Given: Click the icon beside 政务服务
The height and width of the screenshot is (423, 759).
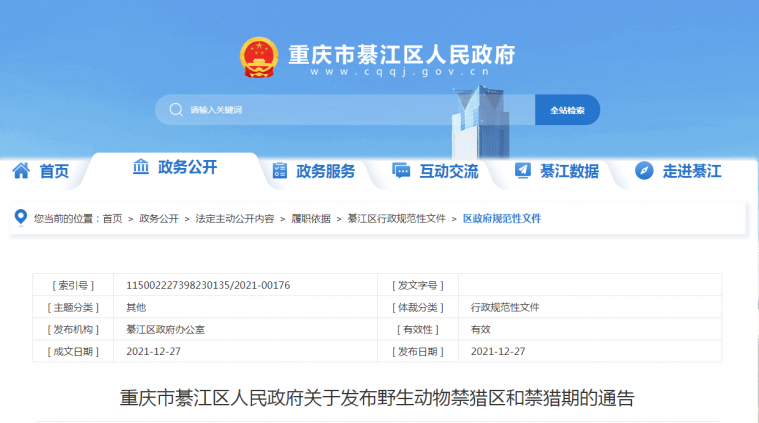Looking at the screenshot, I should coord(280,171).
